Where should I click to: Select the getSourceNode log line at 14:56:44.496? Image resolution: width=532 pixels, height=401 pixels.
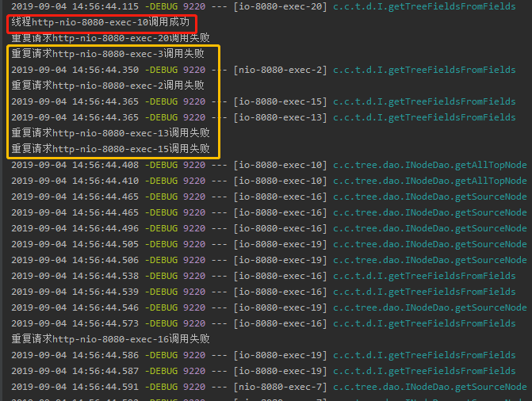point(269,228)
